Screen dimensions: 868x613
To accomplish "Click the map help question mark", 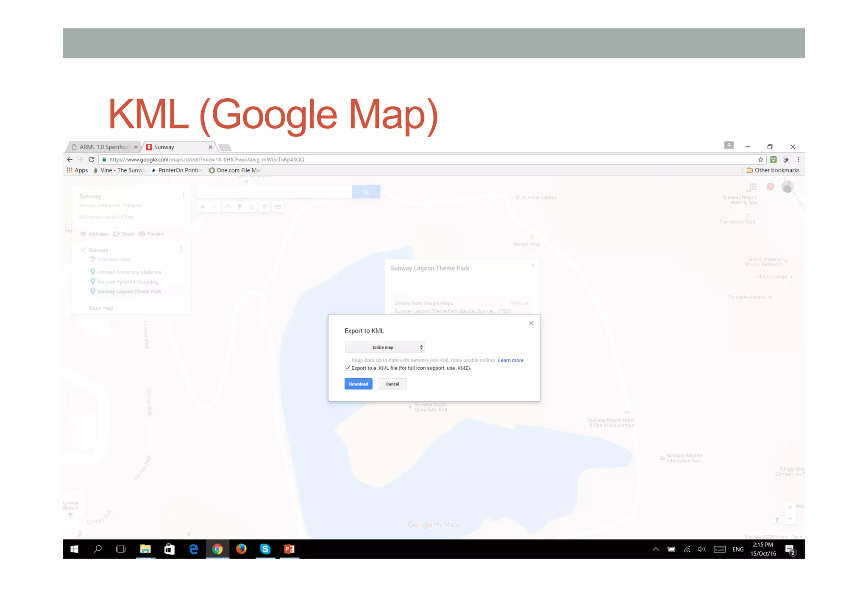I will pyautogui.click(x=776, y=520).
